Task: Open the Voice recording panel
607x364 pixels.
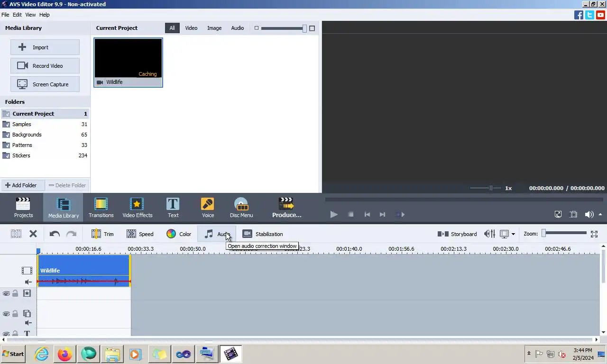Action: [208, 208]
